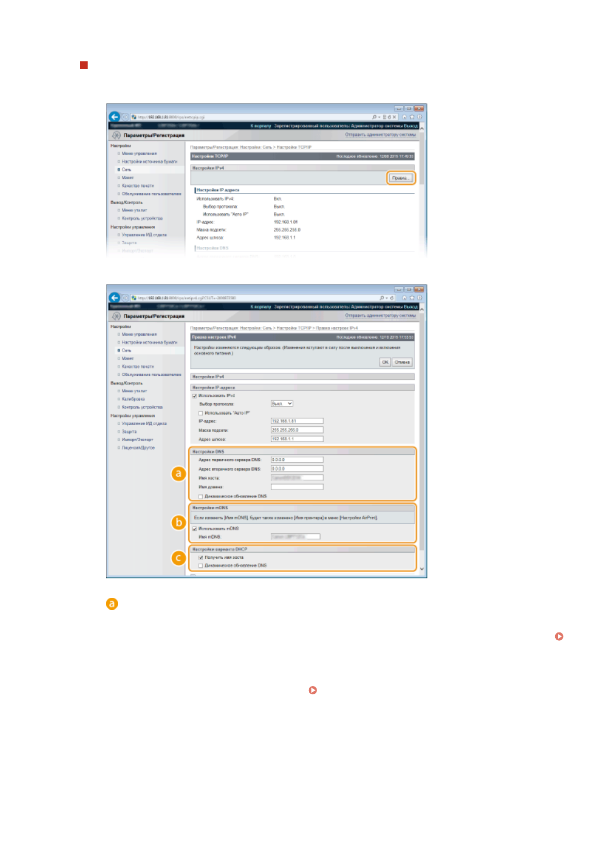Image resolution: width=614 pixels, height=868 pixels.
Task: Open the Выбор протокола dropdown
Action: click(x=282, y=404)
